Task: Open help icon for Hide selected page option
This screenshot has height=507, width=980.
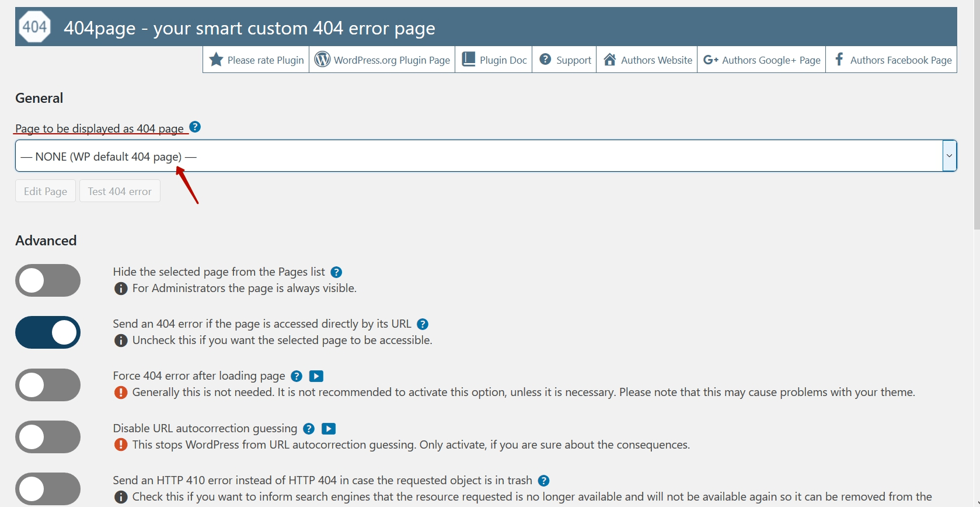Action: pos(336,272)
